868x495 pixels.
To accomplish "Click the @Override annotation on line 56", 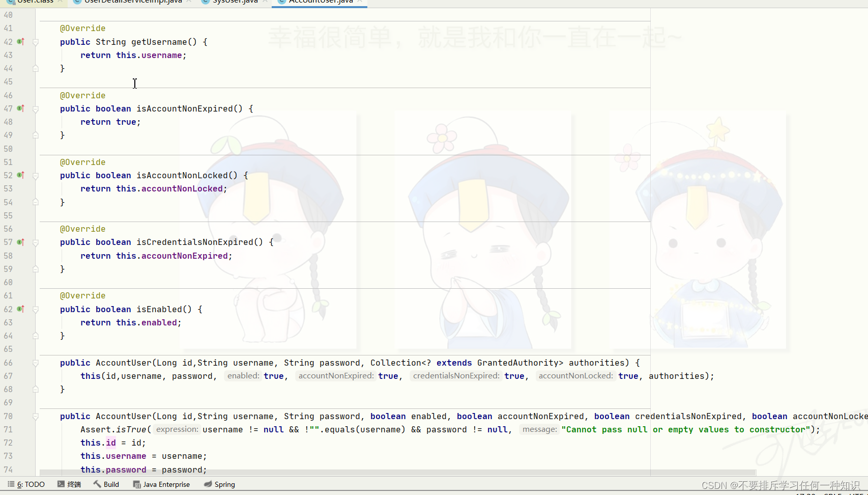I will tap(83, 229).
